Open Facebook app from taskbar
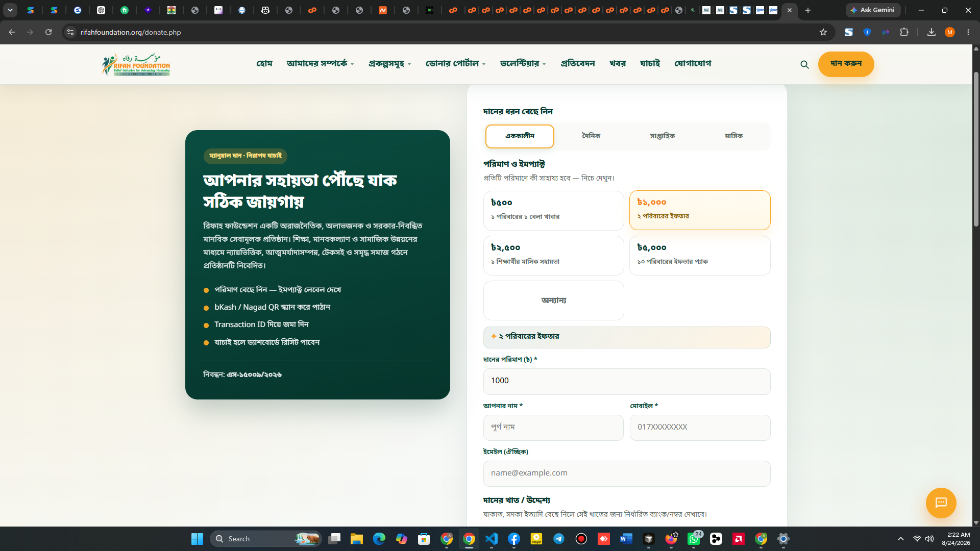 click(513, 539)
